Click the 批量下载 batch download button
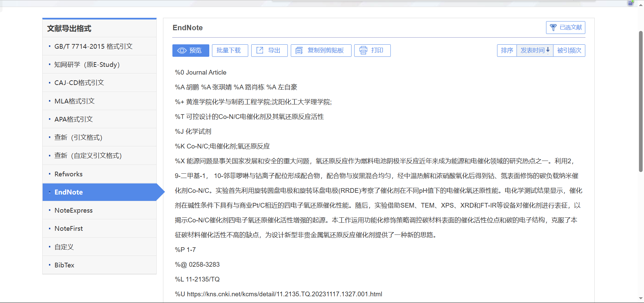The image size is (644, 303). (230, 50)
